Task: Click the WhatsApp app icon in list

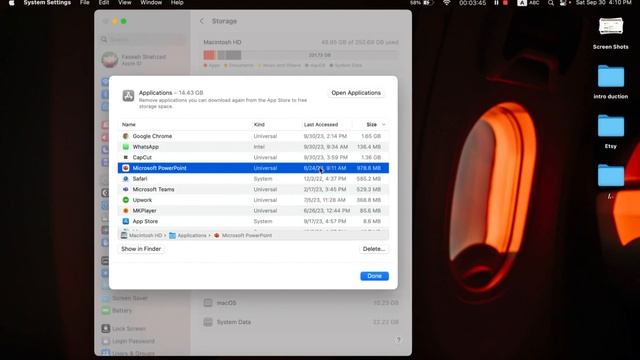Action: 126,147
